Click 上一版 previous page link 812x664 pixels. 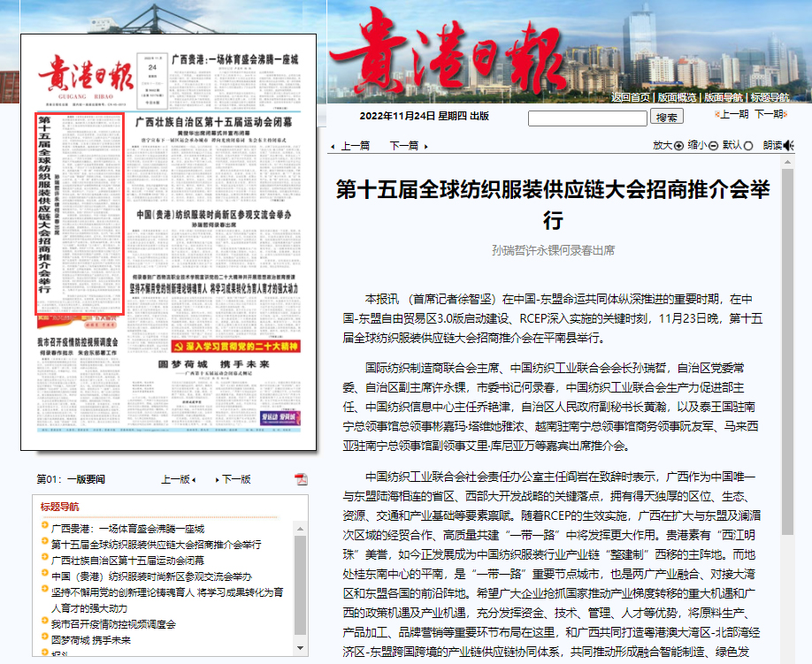point(175,479)
